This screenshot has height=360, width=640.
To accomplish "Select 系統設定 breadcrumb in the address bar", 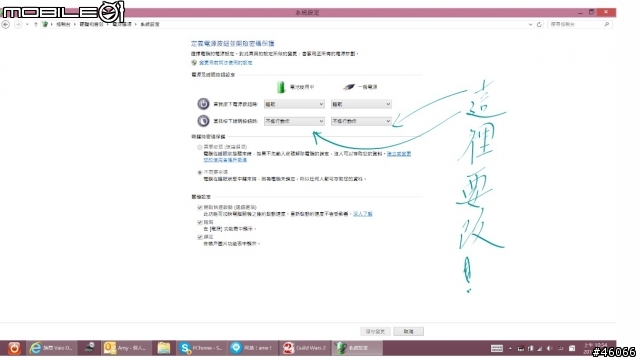I will click(x=150, y=24).
